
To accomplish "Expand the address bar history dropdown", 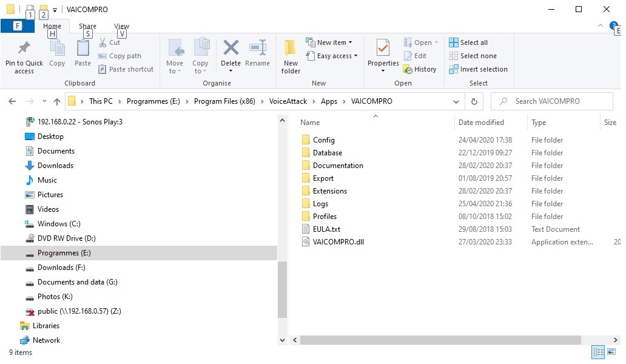I will point(456,102).
